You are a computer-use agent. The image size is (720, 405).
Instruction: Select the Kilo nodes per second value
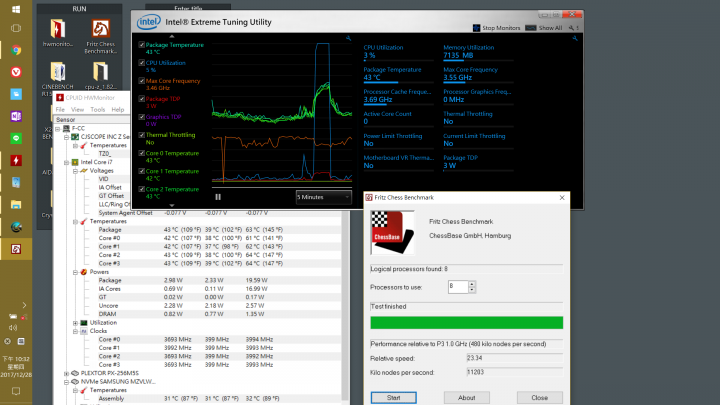point(514,372)
